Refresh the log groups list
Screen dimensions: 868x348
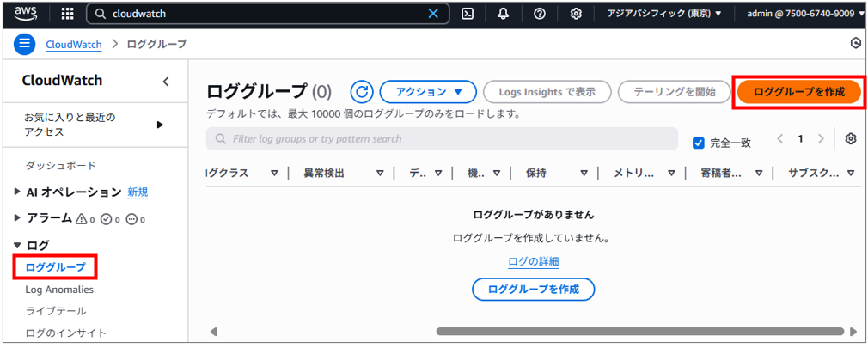362,92
